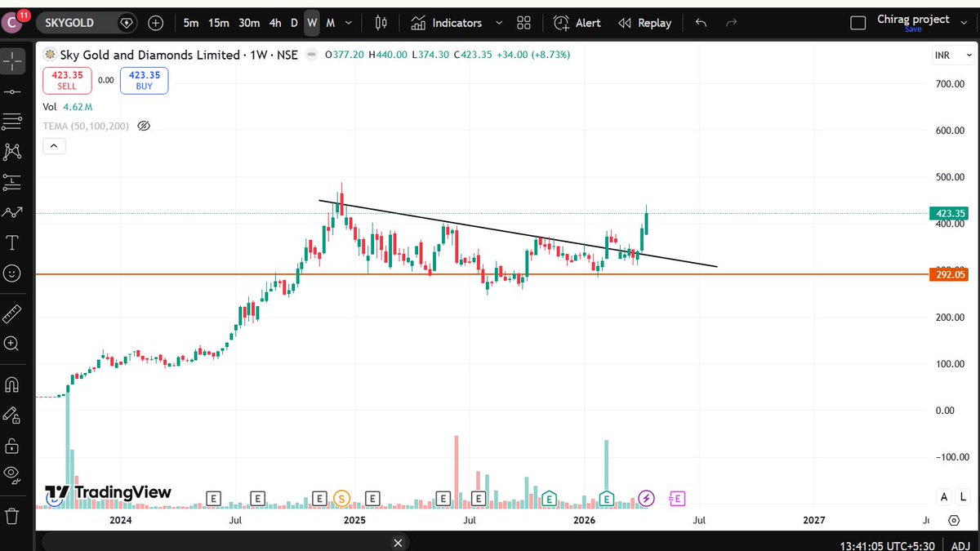Select the 4h timeframe
The width and height of the screenshot is (980, 551).
(275, 23)
